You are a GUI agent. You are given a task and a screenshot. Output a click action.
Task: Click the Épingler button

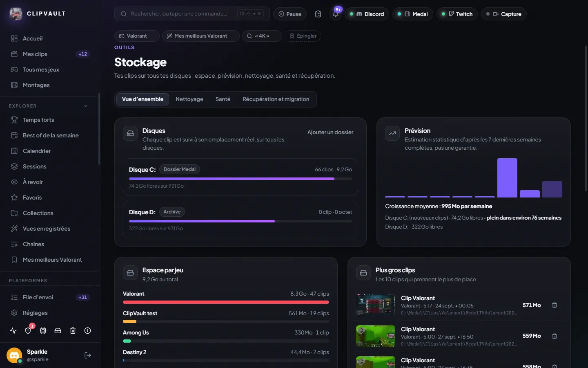[x=303, y=36]
